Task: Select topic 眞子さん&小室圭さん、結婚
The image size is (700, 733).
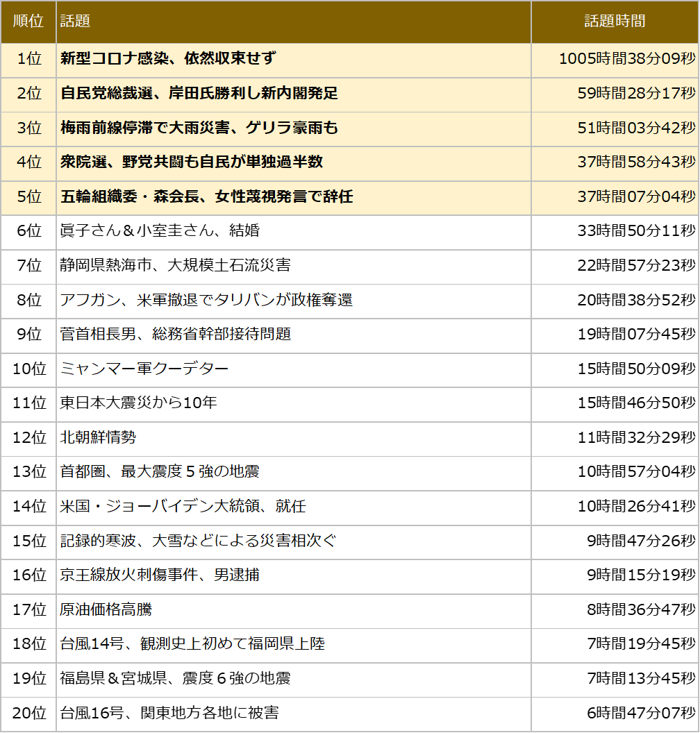Action: 160,230
